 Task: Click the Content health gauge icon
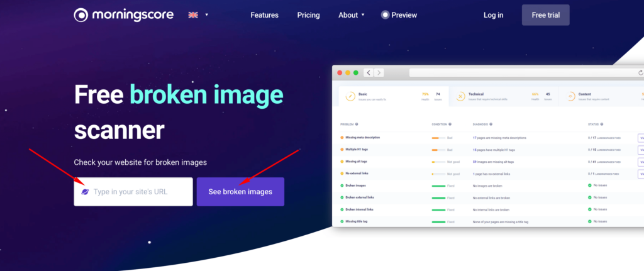click(x=571, y=96)
